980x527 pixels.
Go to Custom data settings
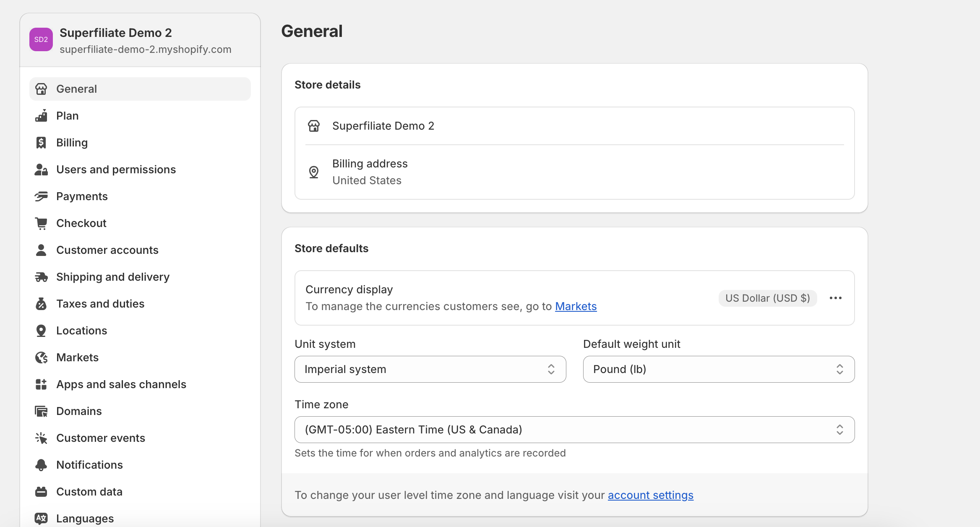click(x=140, y=492)
